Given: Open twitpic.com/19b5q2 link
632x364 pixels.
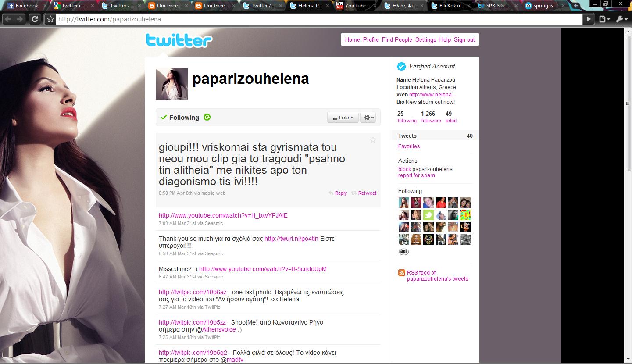Looking at the screenshot, I should pyautogui.click(x=193, y=353).
